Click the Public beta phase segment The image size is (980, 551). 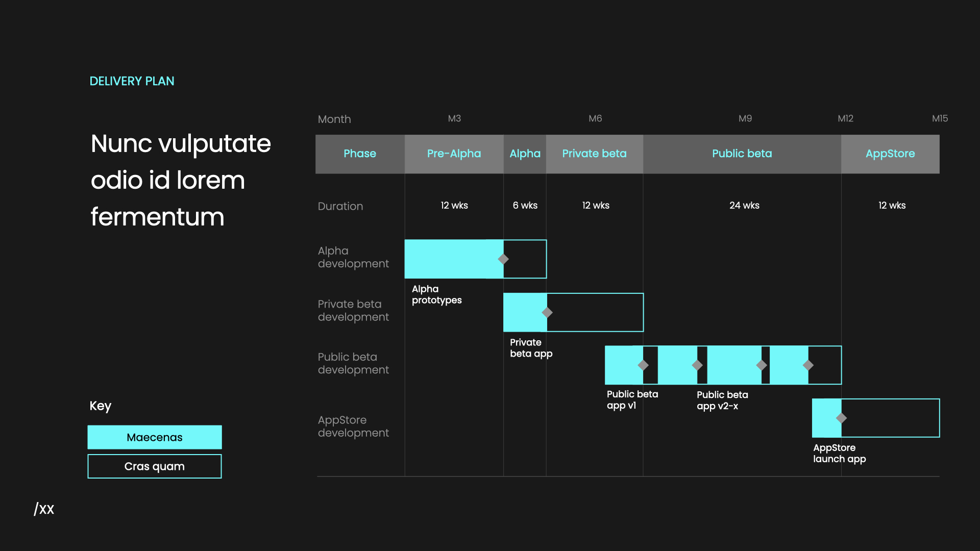pos(742,154)
